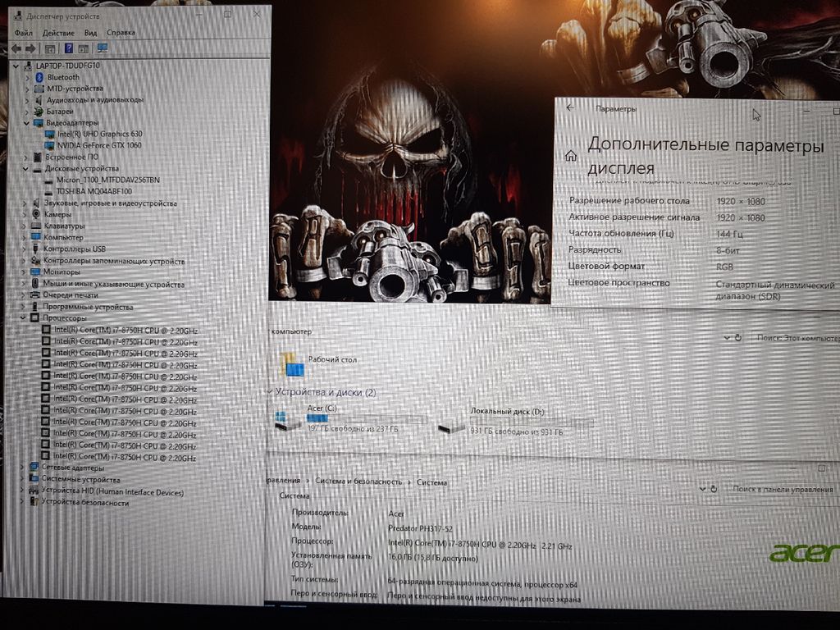Select the Аудиовходы и аудиовыходы speaker icon
Viewport: 840px width, 630px height.
pos(39,100)
